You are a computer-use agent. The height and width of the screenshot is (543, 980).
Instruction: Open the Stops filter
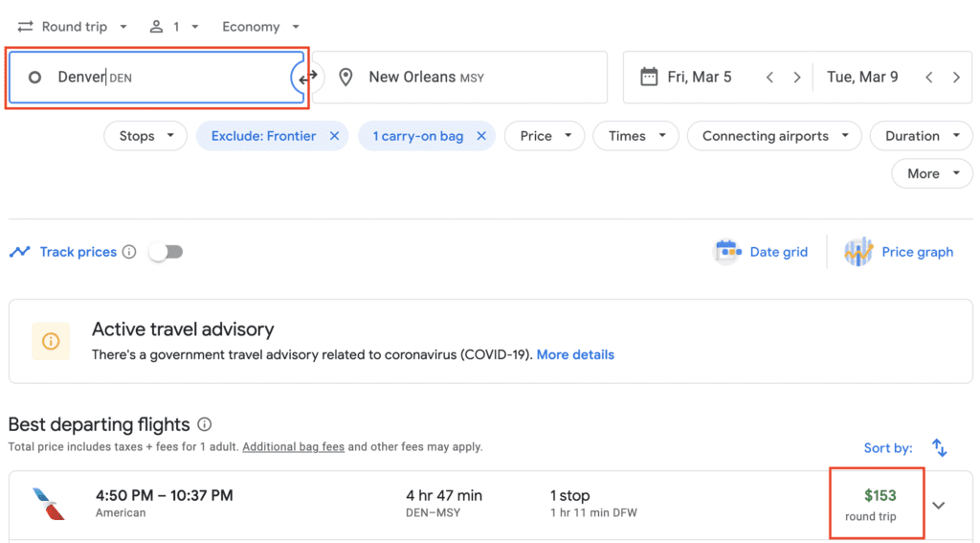145,136
